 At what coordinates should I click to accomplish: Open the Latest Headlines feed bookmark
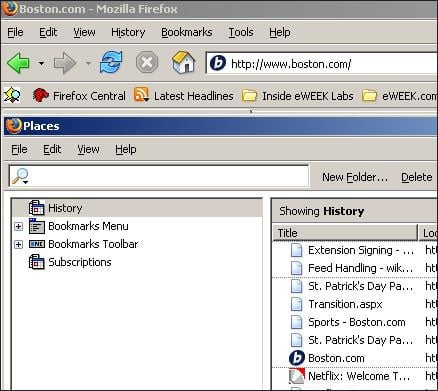coord(183,96)
